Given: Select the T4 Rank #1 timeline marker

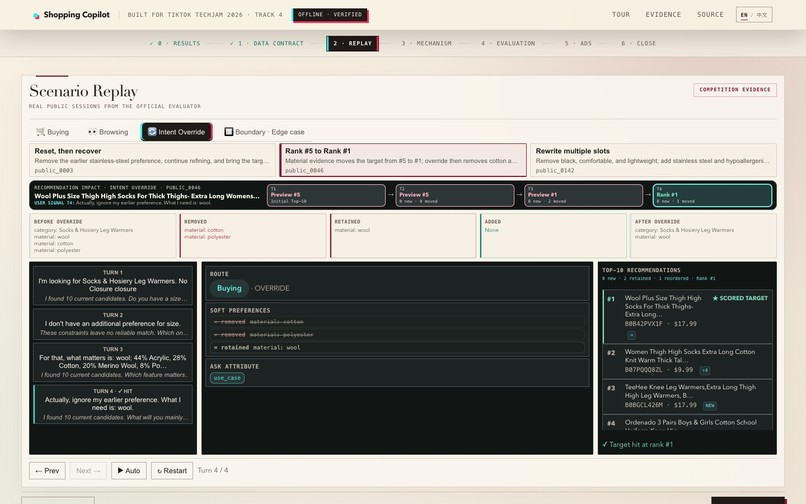Looking at the screenshot, I should [712, 195].
